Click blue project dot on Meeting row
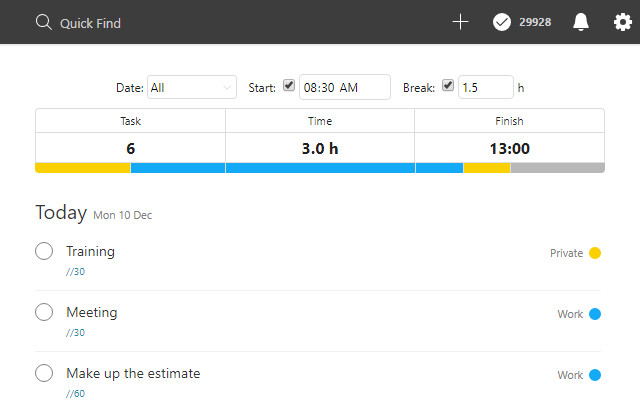The image size is (640, 400). tap(595, 314)
